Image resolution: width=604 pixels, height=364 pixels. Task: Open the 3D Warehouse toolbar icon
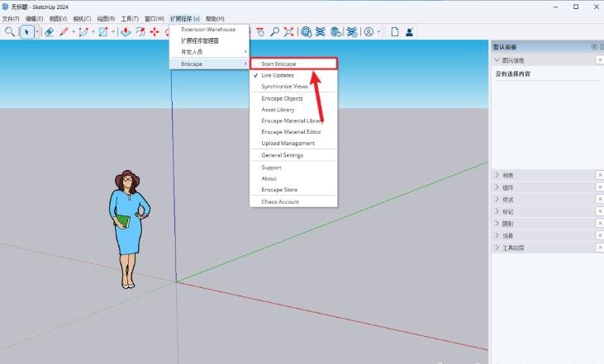(x=307, y=32)
